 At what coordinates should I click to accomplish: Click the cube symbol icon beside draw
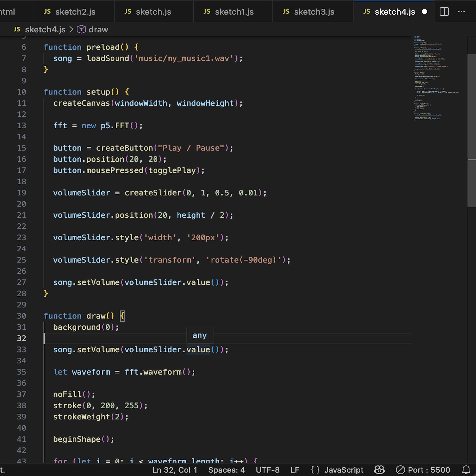point(81,30)
